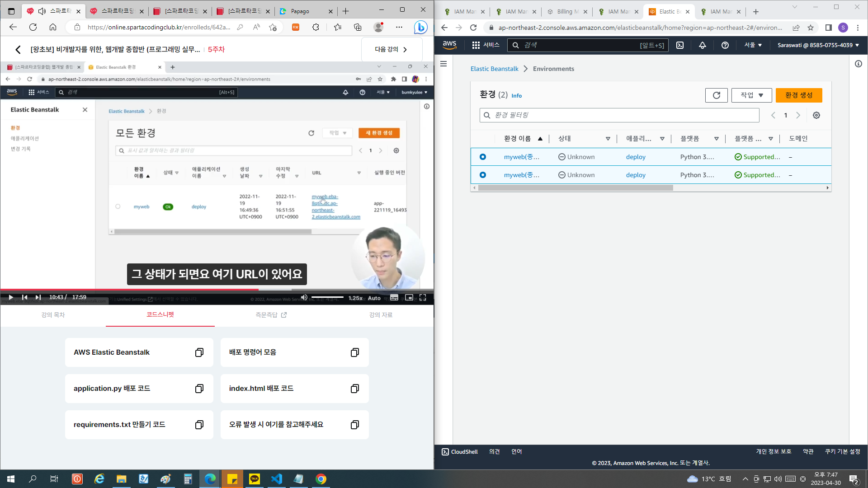This screenshot has height=488, width=868.
Task: Open AWS side navigation hamburger menu
Action: (x=443, y=64)
